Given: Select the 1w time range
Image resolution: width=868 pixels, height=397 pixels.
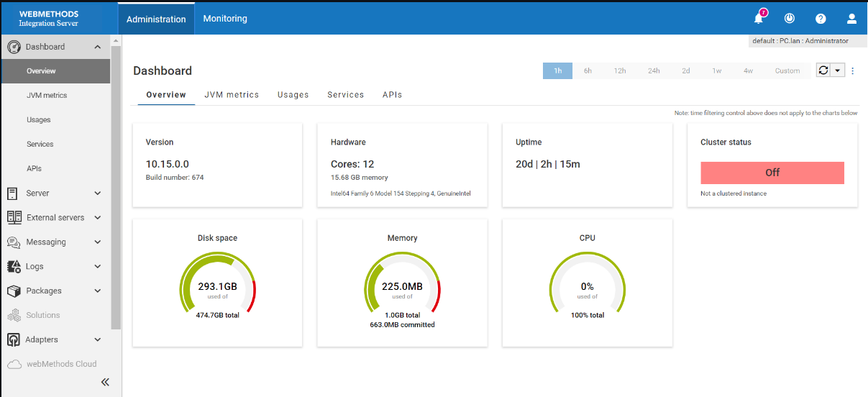Looking at the screenshot, I should coord(717,70).
